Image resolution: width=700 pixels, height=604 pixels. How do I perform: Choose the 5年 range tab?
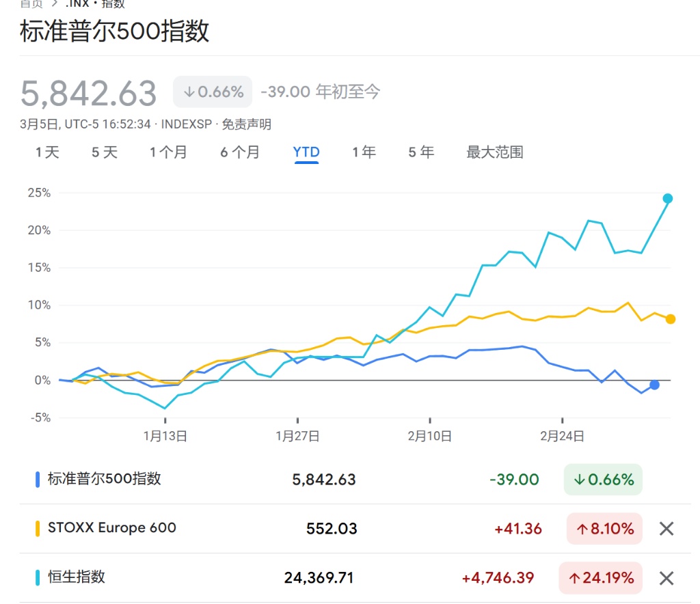(x=421, y=152)
